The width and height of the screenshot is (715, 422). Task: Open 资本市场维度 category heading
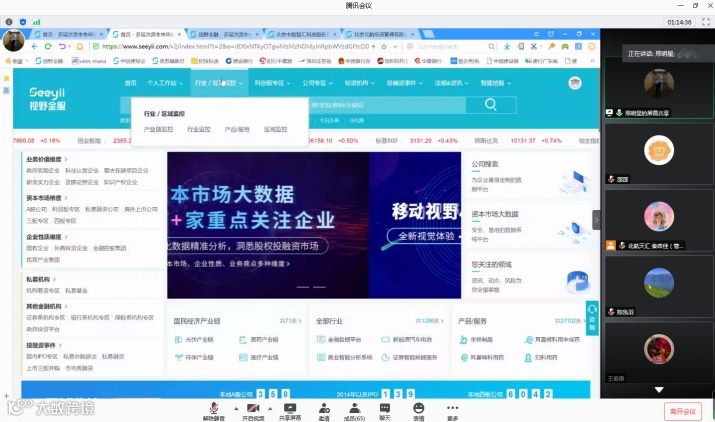pos(47,198)
